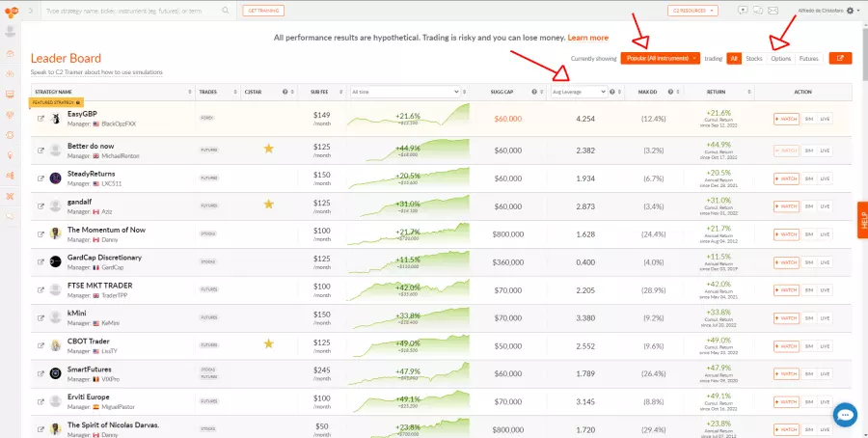Toggle Watch for CBOT Trader

pyautogui.click(x=786, y=346)
